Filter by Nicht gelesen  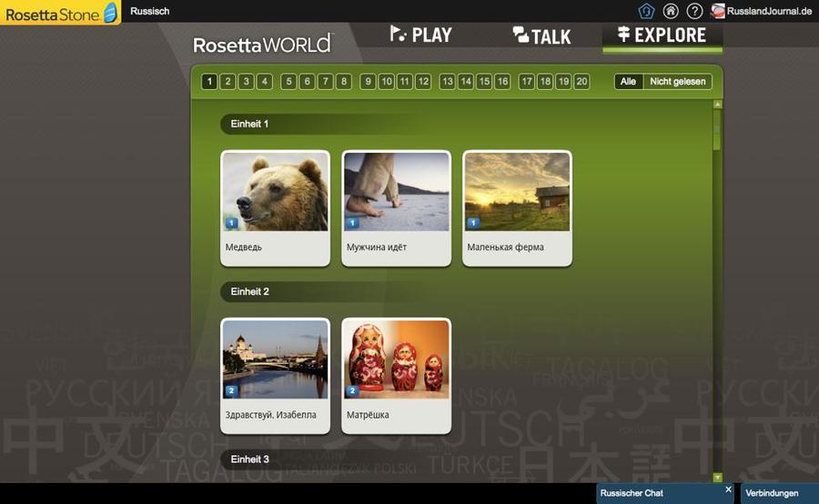click(x=677, y=82)
